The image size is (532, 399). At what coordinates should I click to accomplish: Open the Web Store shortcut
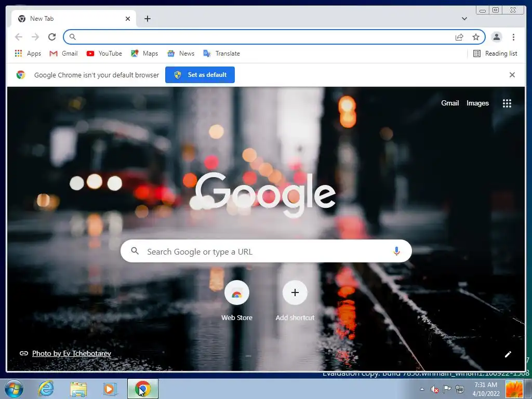click(237, 301)
